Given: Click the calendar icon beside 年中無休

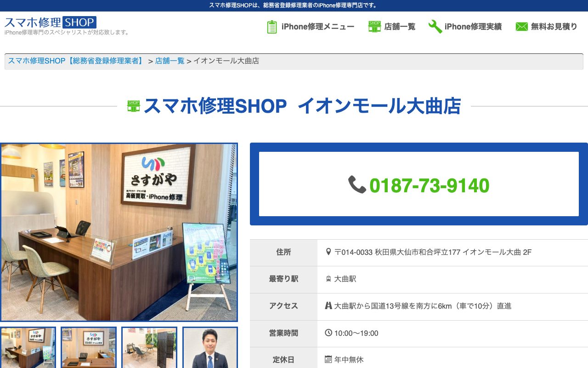Looking at the screenshot, I should [x=328, y=359].
